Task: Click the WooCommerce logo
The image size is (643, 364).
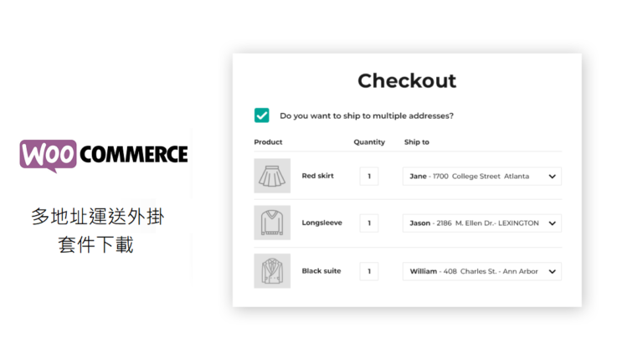Action: pyautogui.click(x=104, y=155)
